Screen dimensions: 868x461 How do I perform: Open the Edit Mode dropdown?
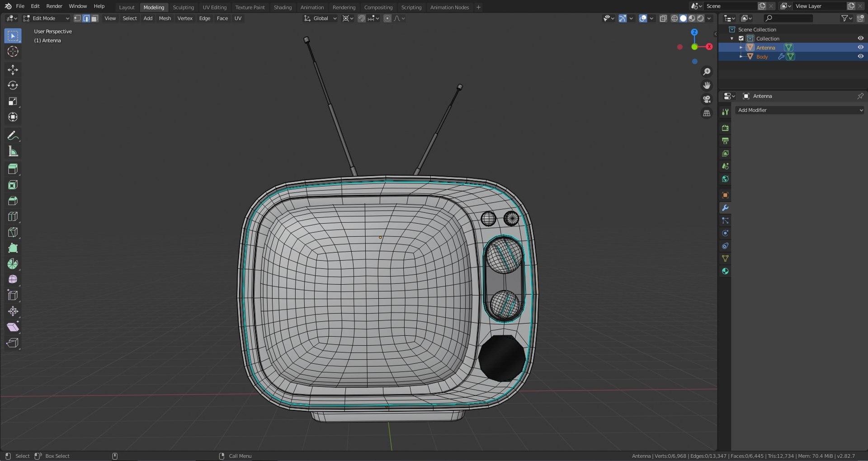click(x=46, y=19)
